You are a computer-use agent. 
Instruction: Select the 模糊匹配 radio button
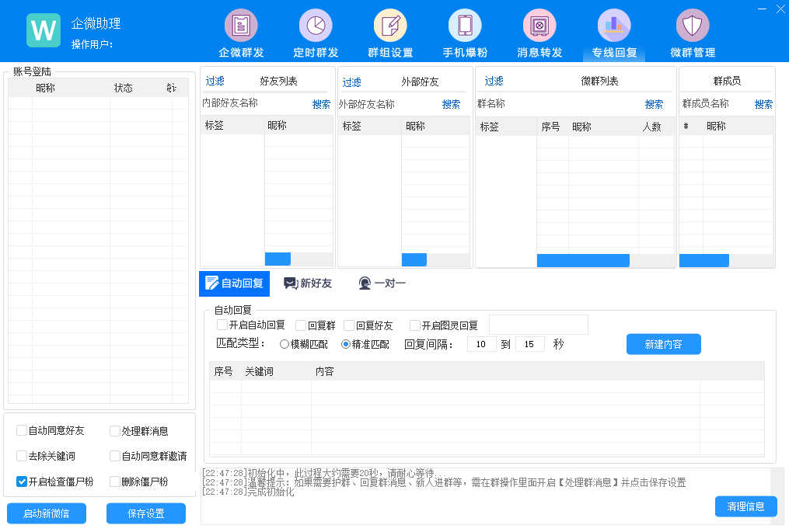[x=285, y=344]
